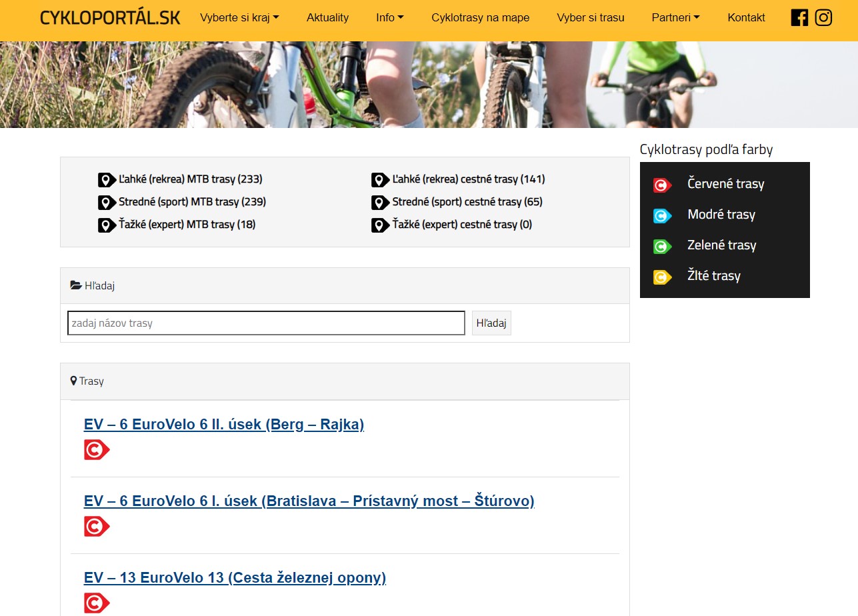
Task: Open Cyklotrasy na mape page
Action: (x=481, y=17)
